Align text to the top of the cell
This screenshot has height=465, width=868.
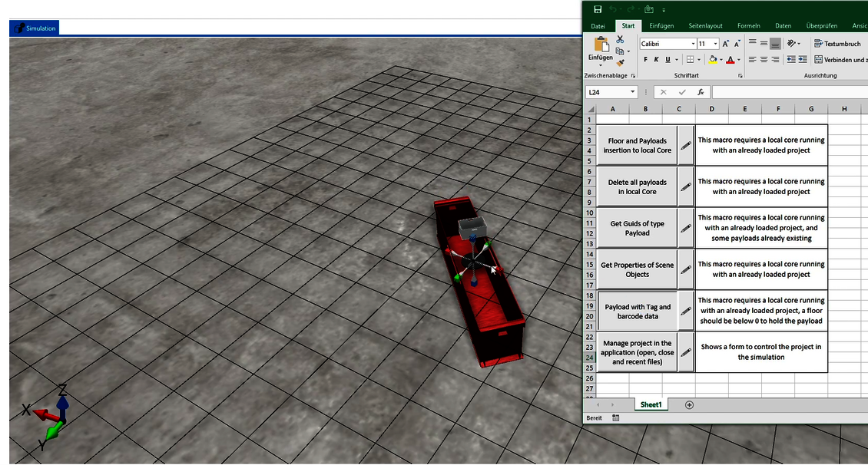pyautogui.click(x=752, y=42)
